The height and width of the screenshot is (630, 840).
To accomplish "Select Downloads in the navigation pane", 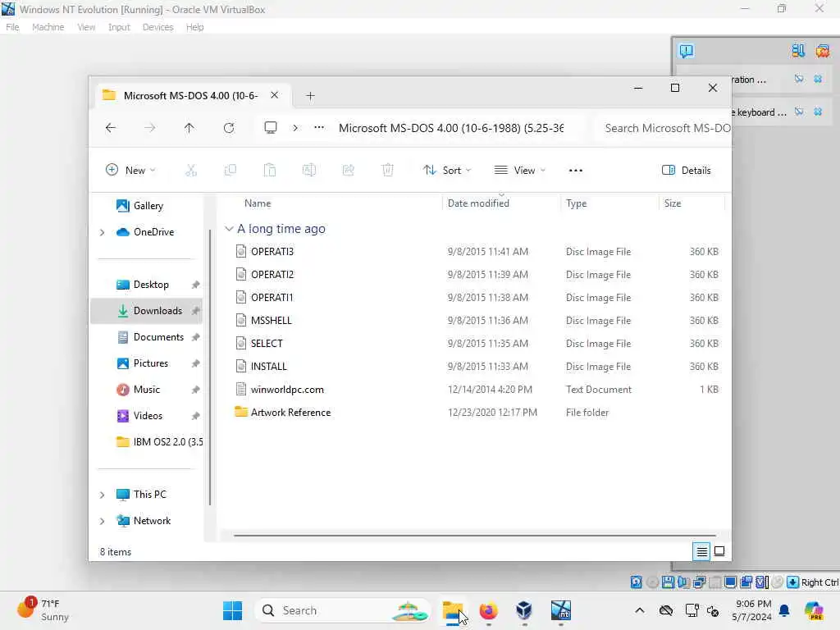I will pos(146,311).
